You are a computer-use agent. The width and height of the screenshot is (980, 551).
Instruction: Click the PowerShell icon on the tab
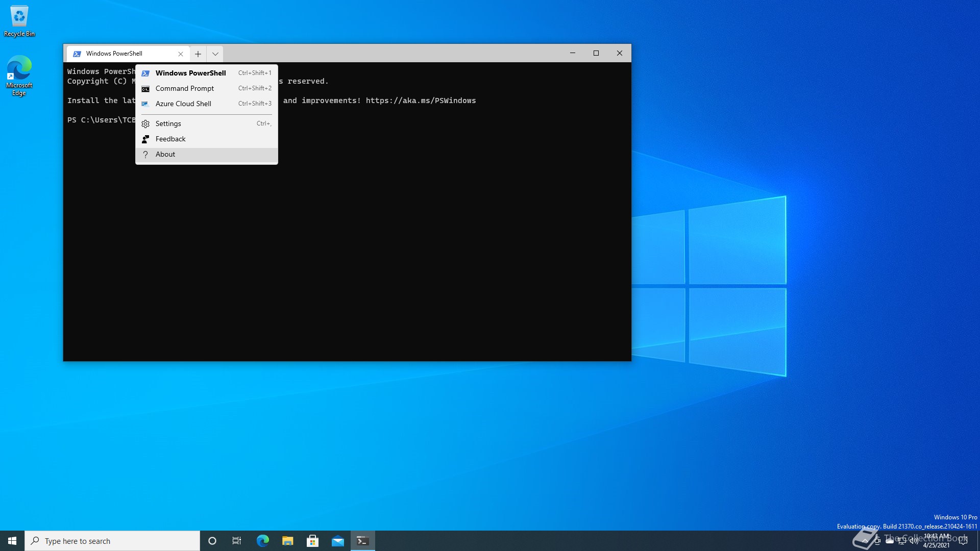(77, 54)
